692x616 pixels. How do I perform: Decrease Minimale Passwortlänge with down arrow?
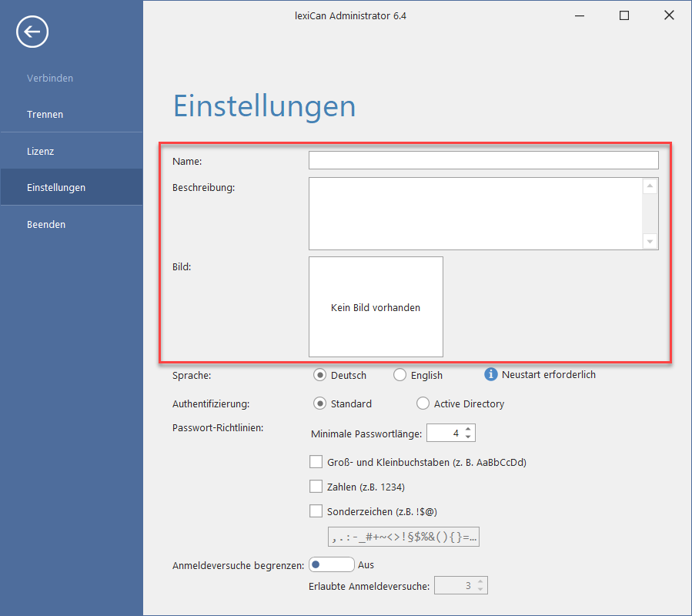point(469,437)
